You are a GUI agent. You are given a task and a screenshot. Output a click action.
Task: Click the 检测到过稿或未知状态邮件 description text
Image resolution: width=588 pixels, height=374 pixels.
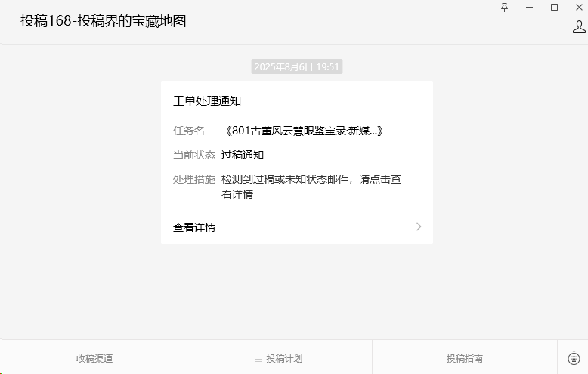coord(311,187)
